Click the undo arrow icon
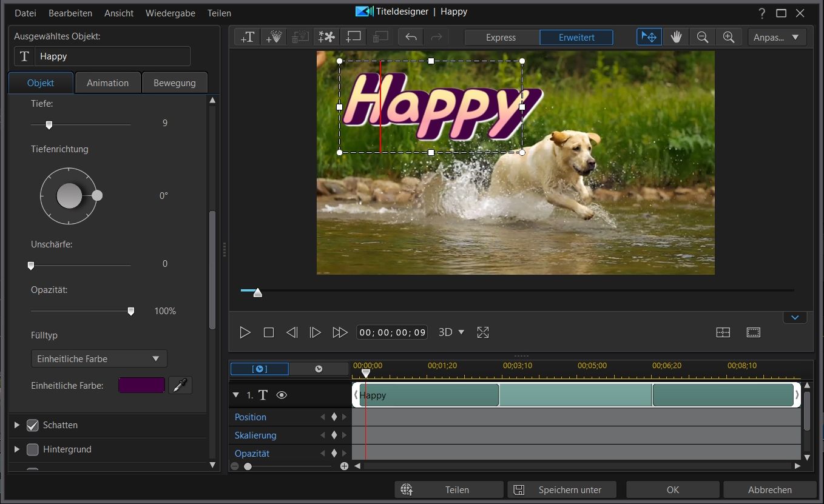The image size is (824, 504). coord(411,38)
